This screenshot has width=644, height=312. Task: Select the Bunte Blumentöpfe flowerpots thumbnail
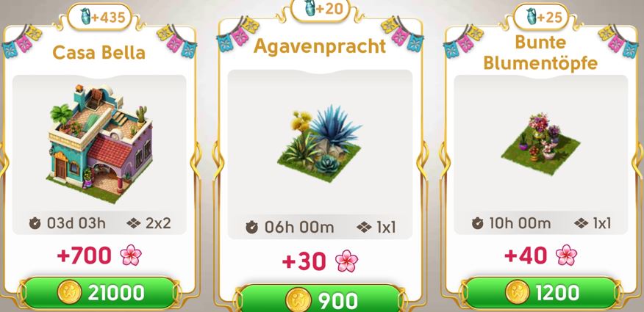[540, 142]
